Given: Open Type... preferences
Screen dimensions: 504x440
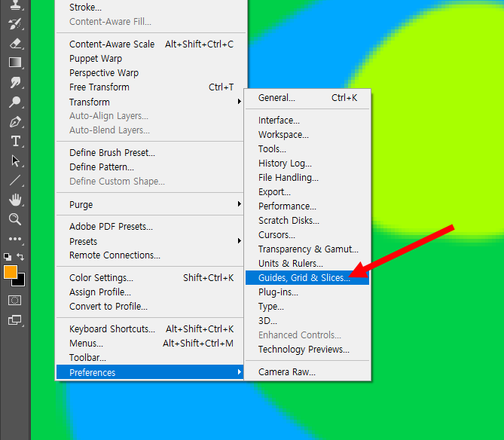Looking at the screenshot, I should click(307, 306).
